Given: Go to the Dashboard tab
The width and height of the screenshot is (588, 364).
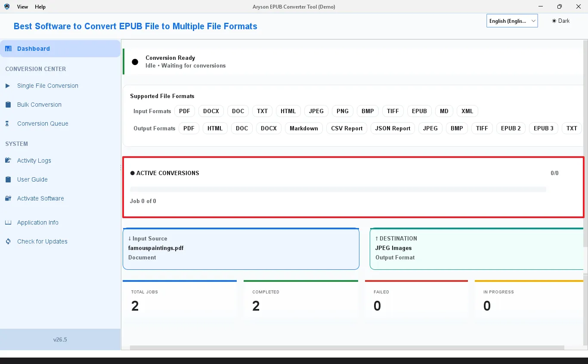Looking at the screenshot, I should pyautogui.click(x=60, y=49).
